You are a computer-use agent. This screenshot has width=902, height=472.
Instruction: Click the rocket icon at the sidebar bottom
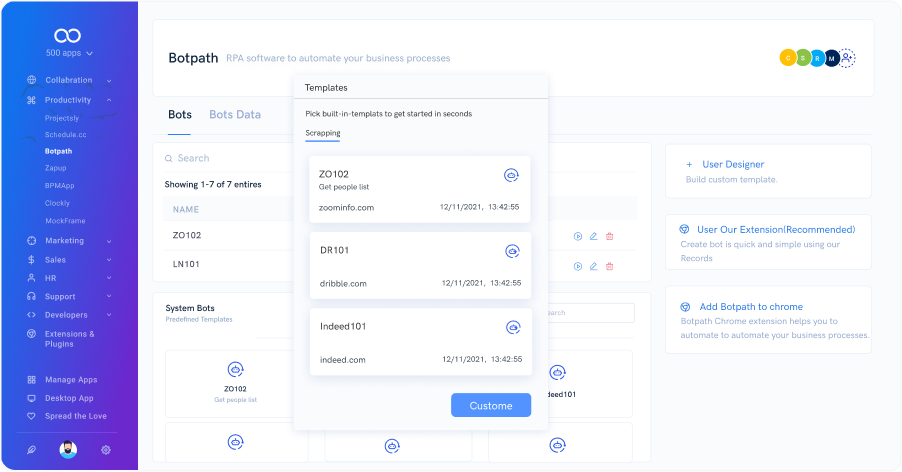click(32, 450)
